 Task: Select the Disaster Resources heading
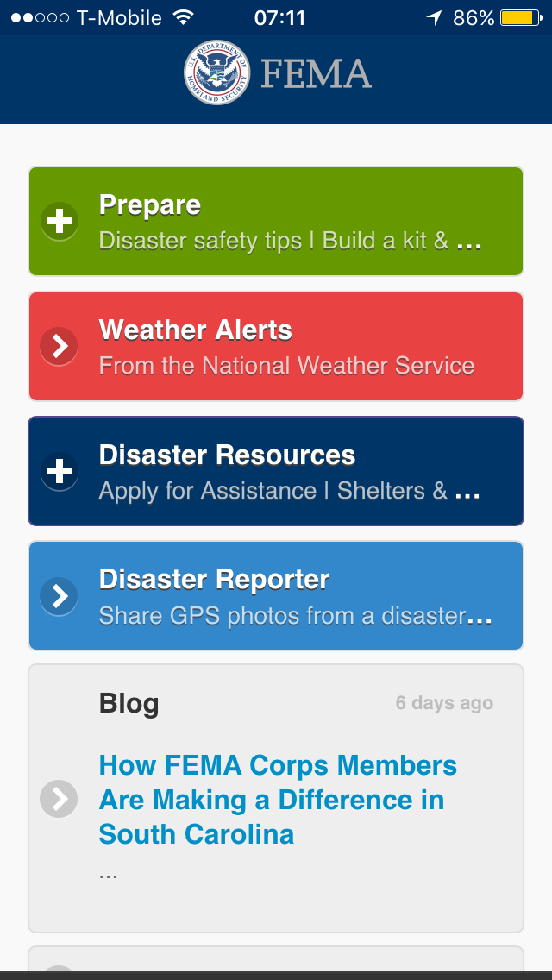(x=227, y=455)
